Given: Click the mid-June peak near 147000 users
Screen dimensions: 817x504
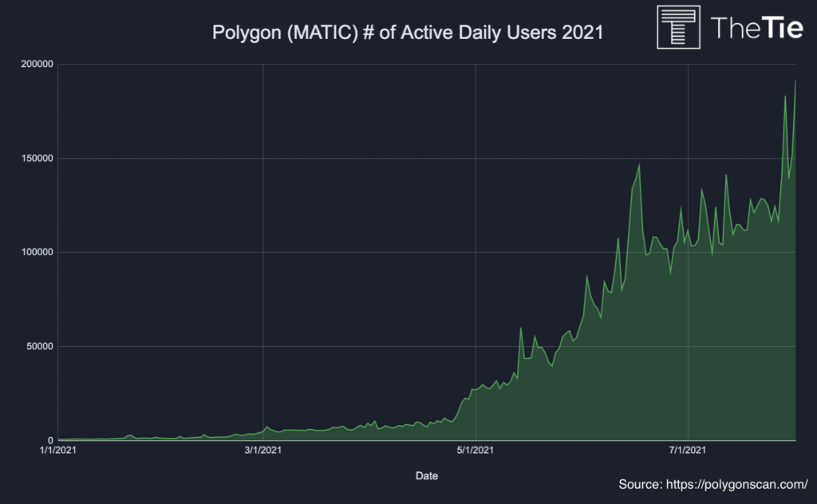Looking at the screenshot, I should (639, 165).
